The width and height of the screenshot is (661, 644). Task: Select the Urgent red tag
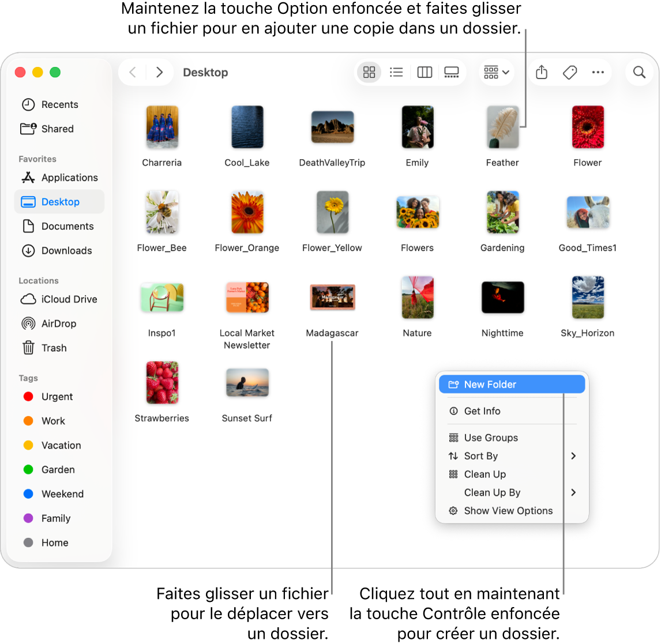click(x=56, y=397)
